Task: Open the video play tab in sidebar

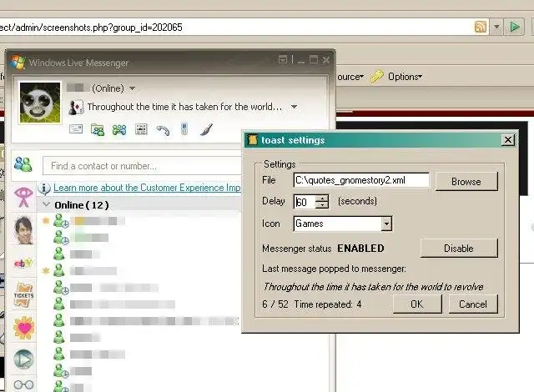Action: (x=23, y=359)
